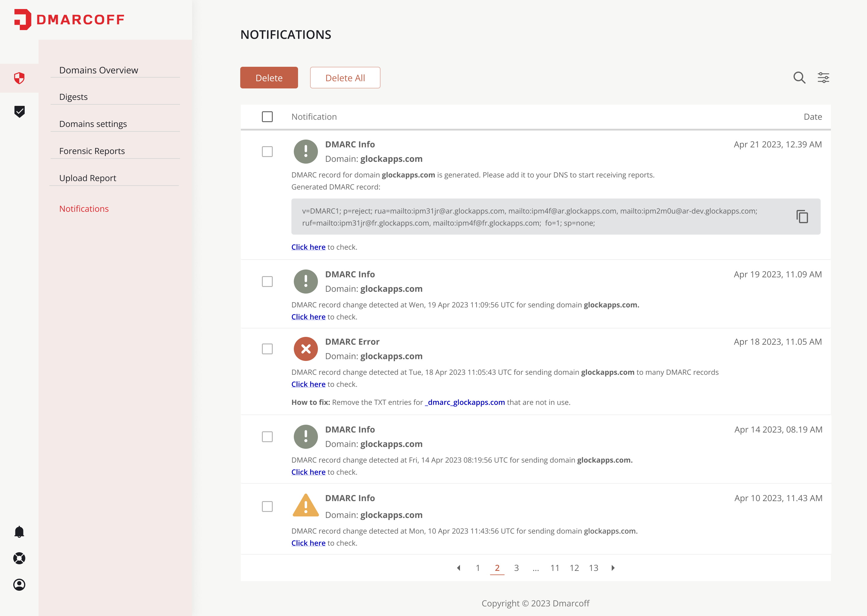Open the support lifebuoy icon
Image resolution: width=867 pixels, height=616 pixels.
pyautogui.click(x=19, y=558)
